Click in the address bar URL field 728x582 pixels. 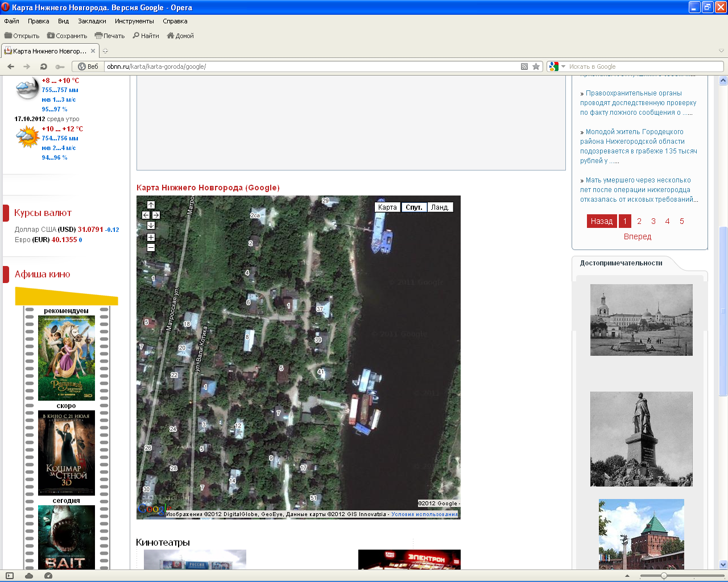312,66
